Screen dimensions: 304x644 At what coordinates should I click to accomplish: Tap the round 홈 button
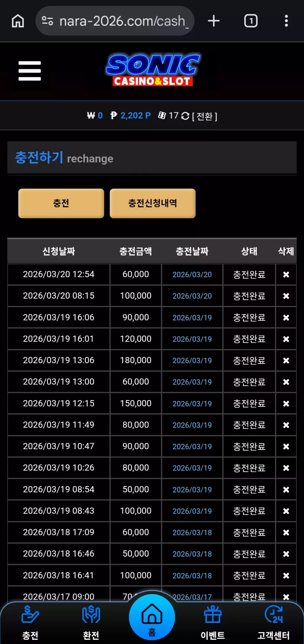point(152,617)
